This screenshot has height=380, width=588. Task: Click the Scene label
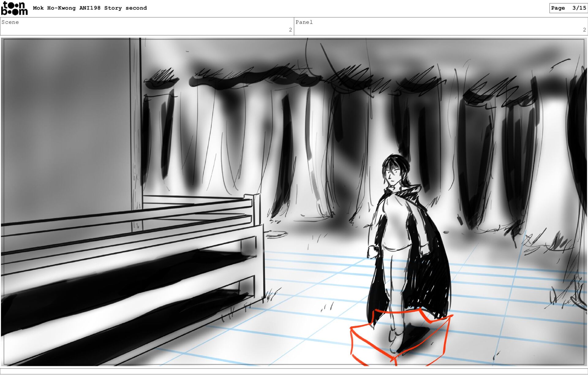click(x=10, y=22)
